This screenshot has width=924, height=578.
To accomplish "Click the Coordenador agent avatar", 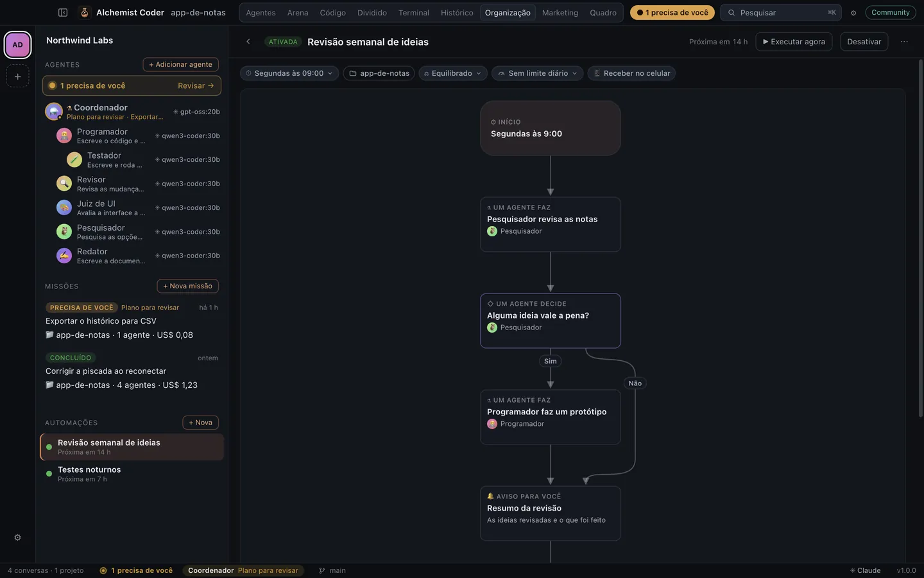I will [x=53, y=112].
